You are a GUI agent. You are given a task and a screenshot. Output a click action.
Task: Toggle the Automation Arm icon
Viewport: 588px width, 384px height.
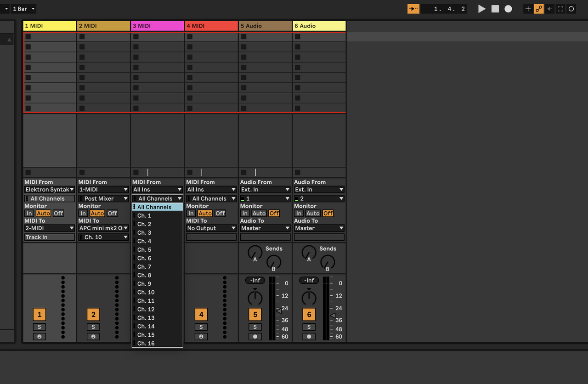539,9
